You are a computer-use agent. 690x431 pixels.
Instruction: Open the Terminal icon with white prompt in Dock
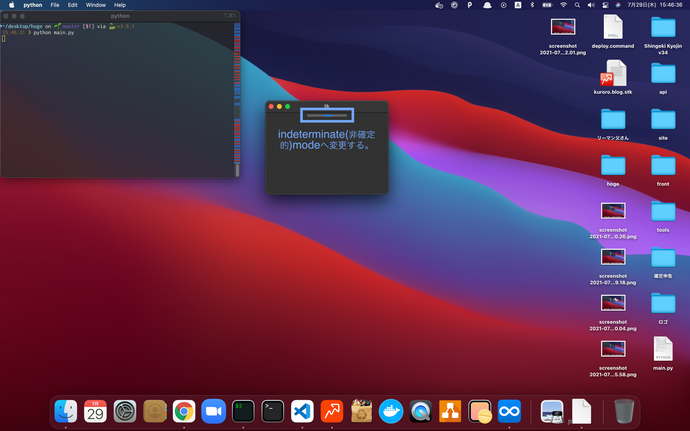pyautogui.click(x=272, y=411)
